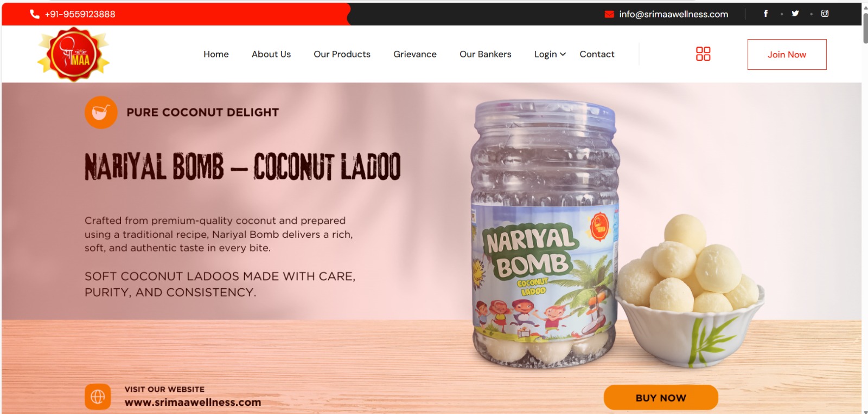Open the www.srimaawellness.com link

click(193, 403)
